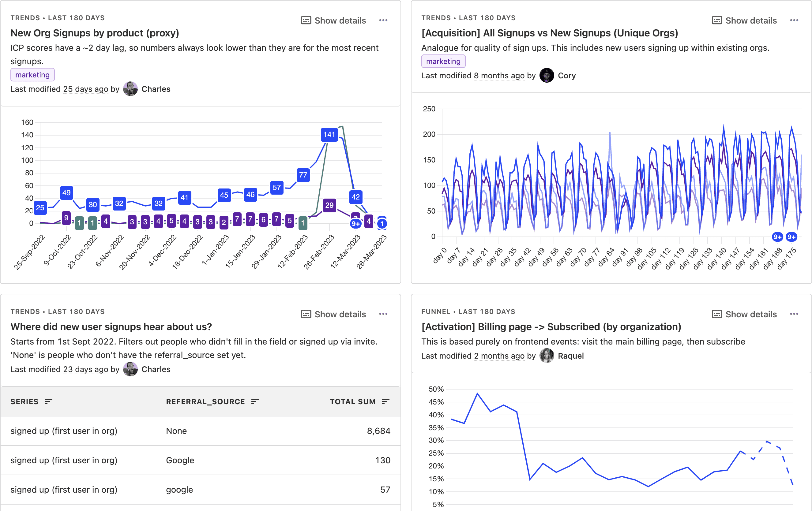Show details for All Signups vs New Signups
This screenshot has width=812, height=511.
click(744, 21)
